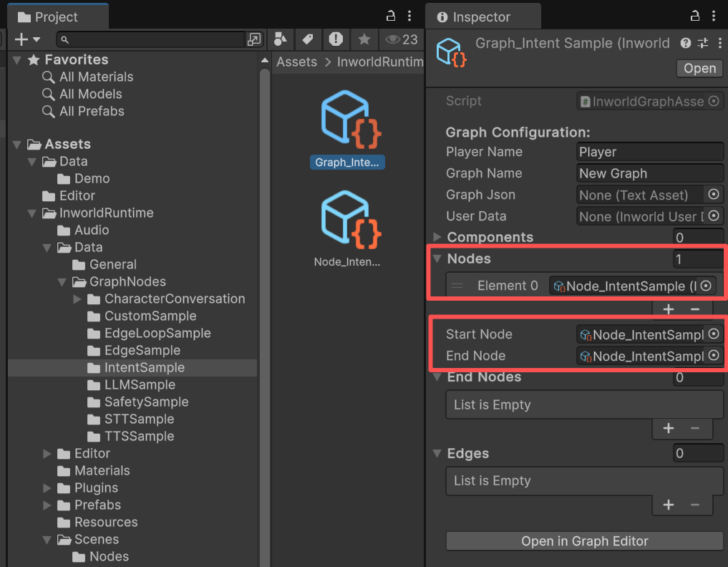Select the Node_Inten... asset thumbnail
Screen dimensions: 728x567
pos(347,229)
